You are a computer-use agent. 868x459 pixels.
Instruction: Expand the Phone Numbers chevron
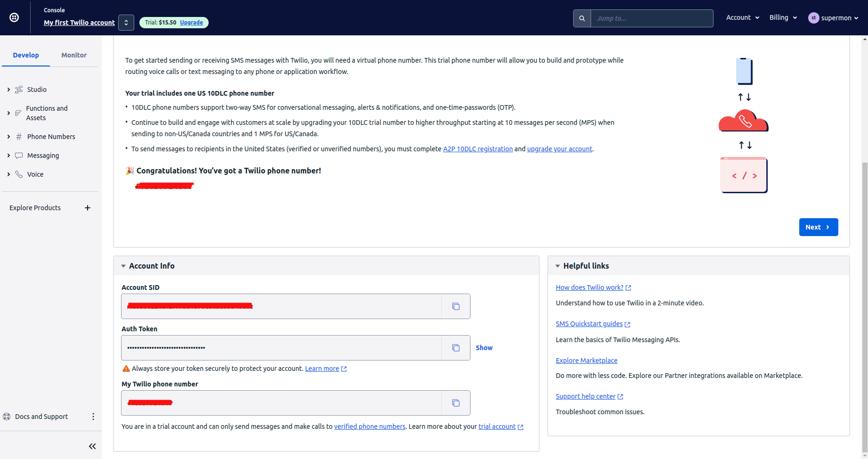tap(8, 137)
